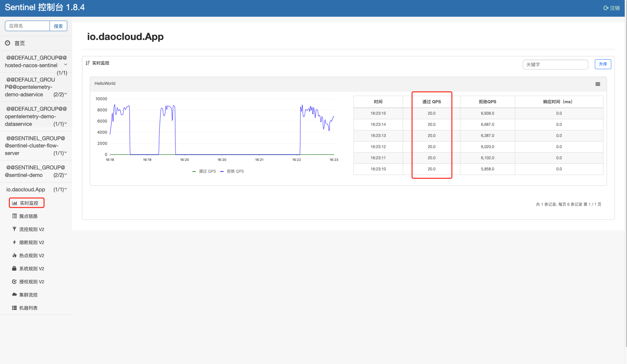
Task: Click inside the 关键字 keyword field
Action: 555,64
